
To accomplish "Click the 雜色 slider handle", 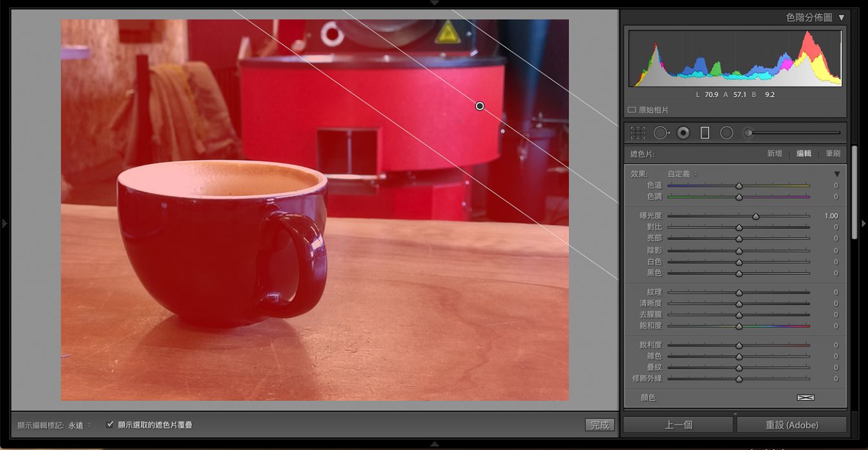I will pyautogui.click(x=739, y=356).
